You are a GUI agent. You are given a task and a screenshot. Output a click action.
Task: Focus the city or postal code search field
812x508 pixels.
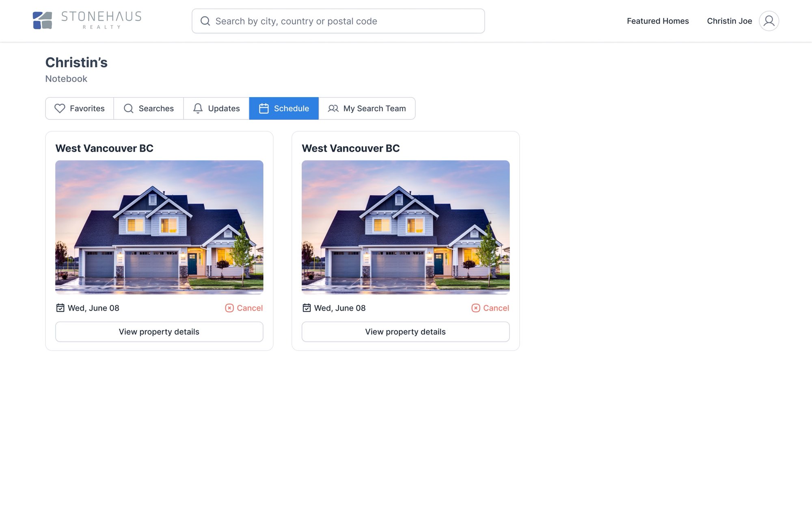point(338,21)
